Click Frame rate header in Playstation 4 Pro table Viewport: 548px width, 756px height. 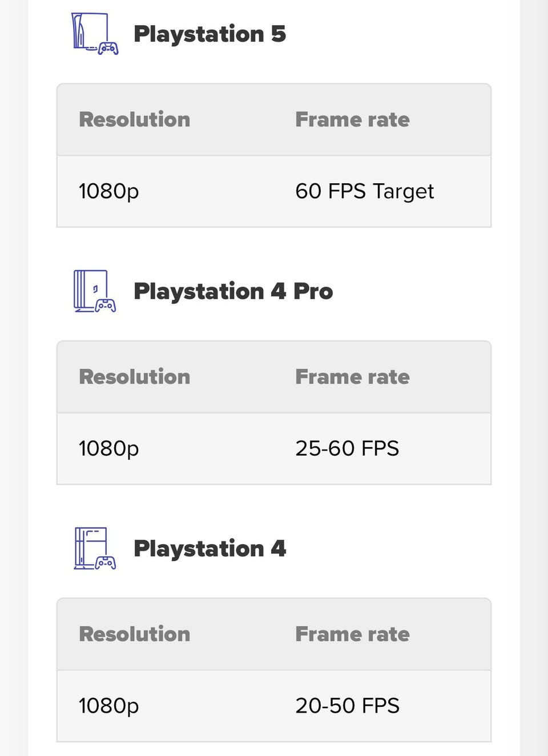click(x=352, y=377)
